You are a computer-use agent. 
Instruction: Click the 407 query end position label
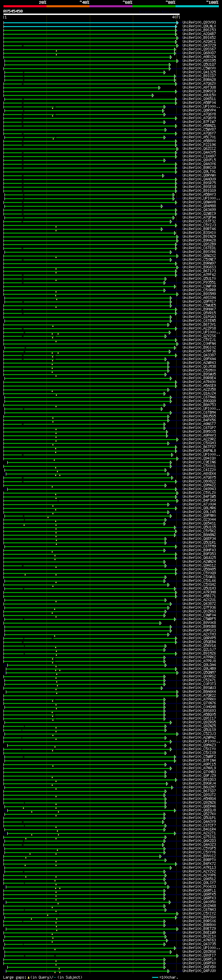(x=175, y=17)
